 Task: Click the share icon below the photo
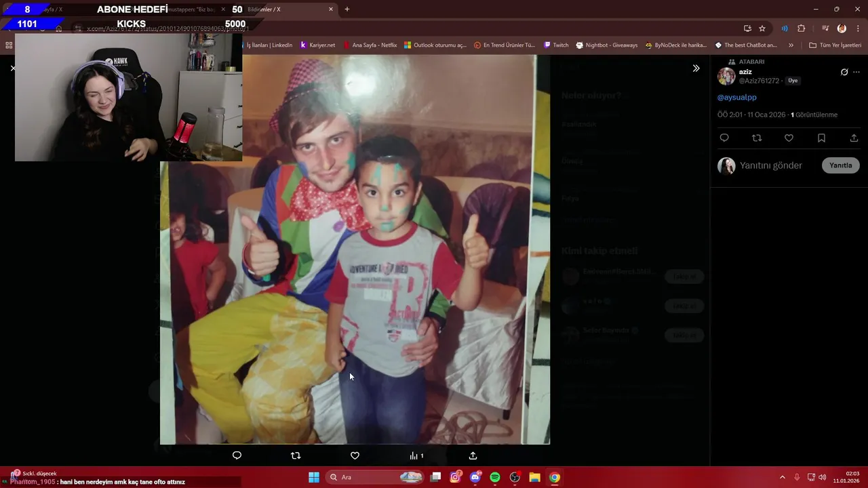[x=473, y=455]
